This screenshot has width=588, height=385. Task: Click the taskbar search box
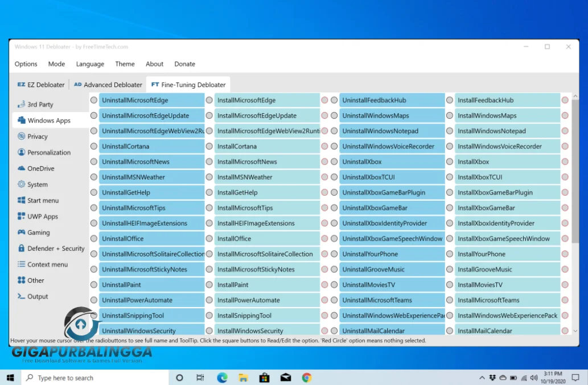[95, 378]
